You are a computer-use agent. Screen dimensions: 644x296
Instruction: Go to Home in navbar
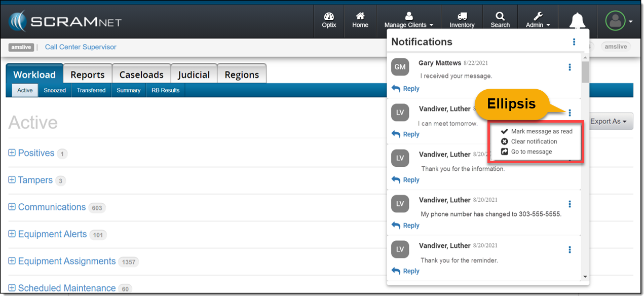click(x=360, y=20)
